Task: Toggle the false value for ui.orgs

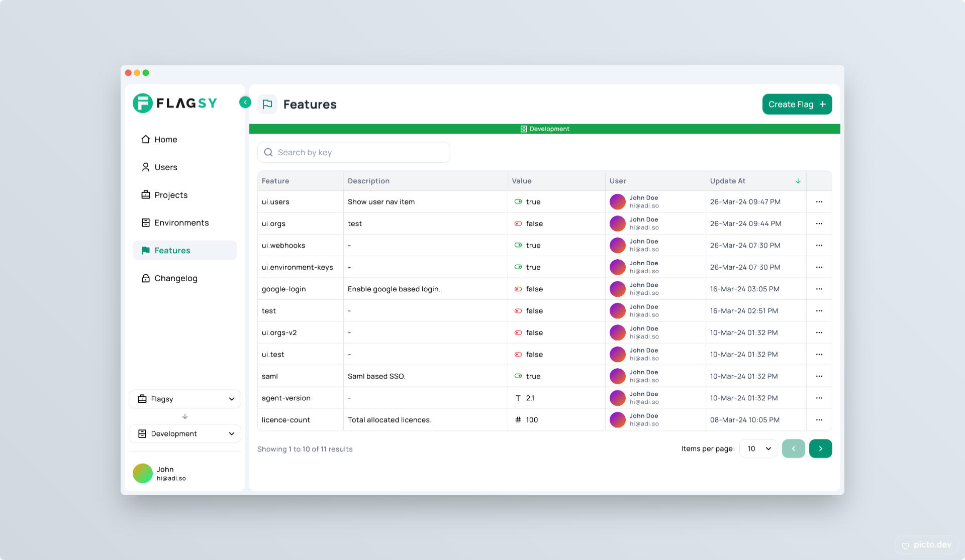Action: 518,223
